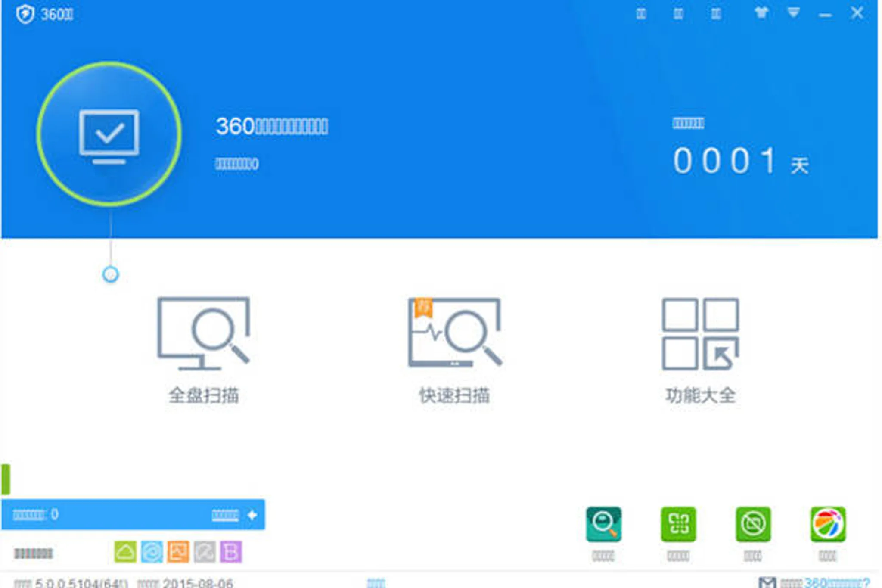
Task: Open the colorful ball app icon
Action: (828, 524)
